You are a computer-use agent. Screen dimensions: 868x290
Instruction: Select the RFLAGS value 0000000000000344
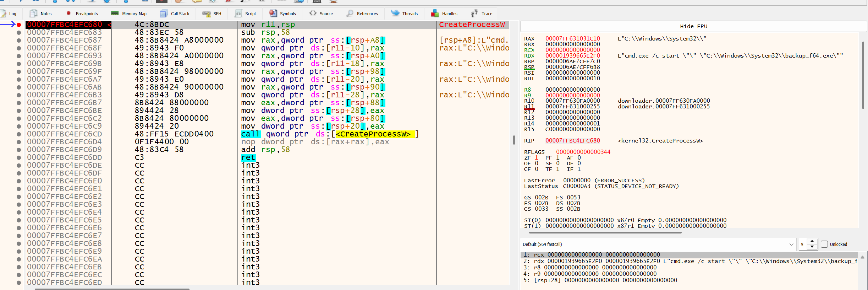[583, 152]
